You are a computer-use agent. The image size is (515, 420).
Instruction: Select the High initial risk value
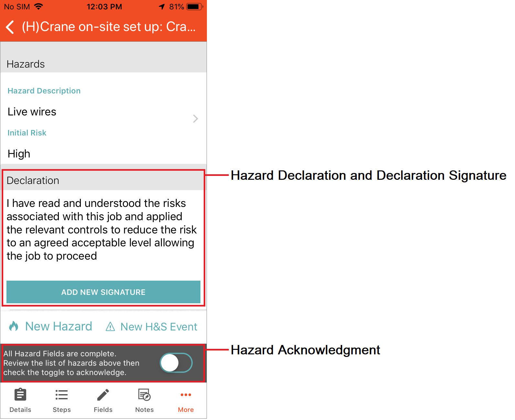19,154
